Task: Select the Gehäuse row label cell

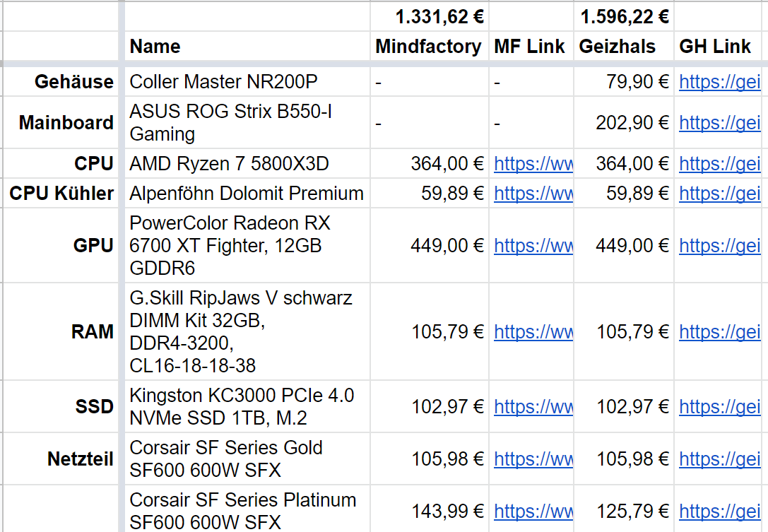Action: (61, 82)
